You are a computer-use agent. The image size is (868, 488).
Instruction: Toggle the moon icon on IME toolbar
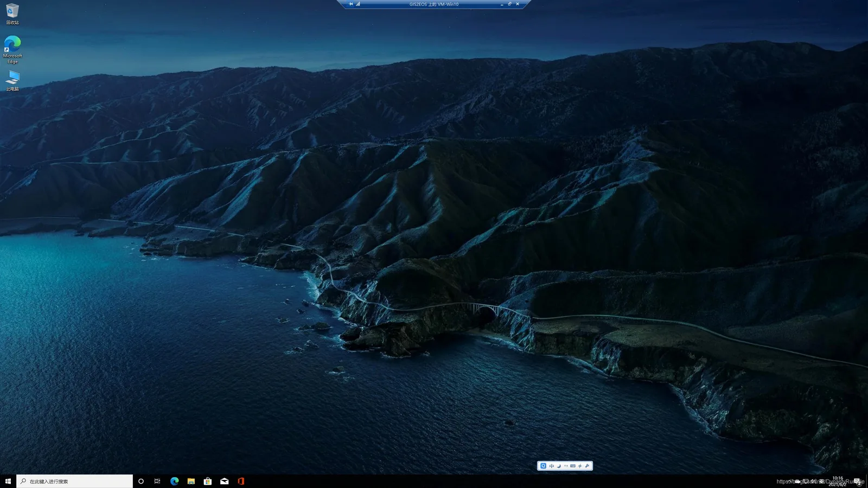tap(559, 466)
